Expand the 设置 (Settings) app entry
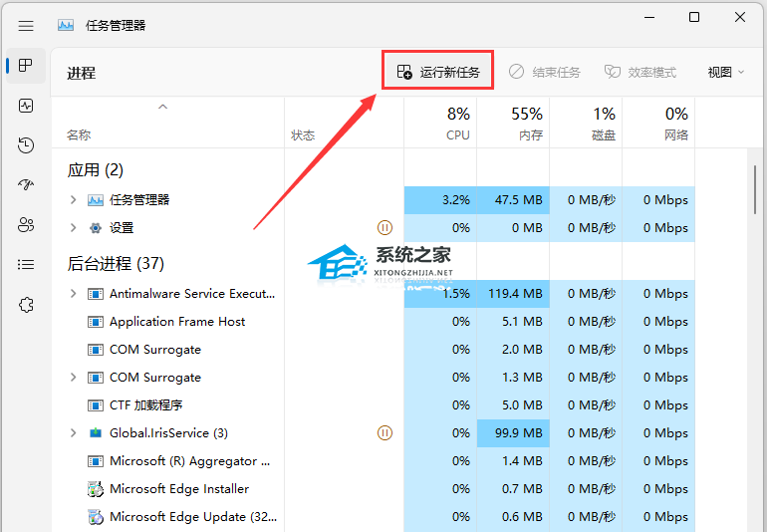 point(73,228)
